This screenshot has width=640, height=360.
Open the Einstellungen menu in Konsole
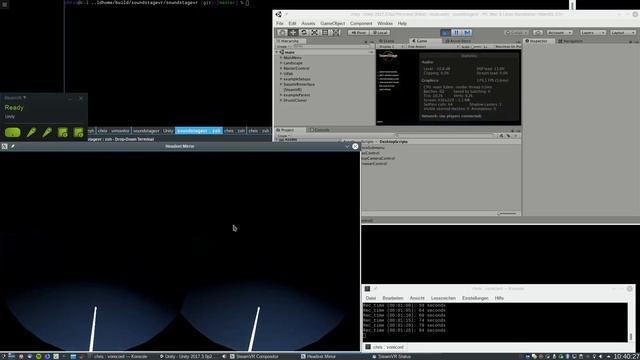[475, 298]
